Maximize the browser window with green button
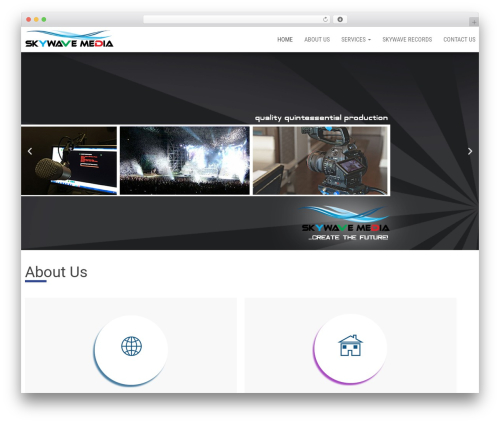 click(x=44, y=20)
